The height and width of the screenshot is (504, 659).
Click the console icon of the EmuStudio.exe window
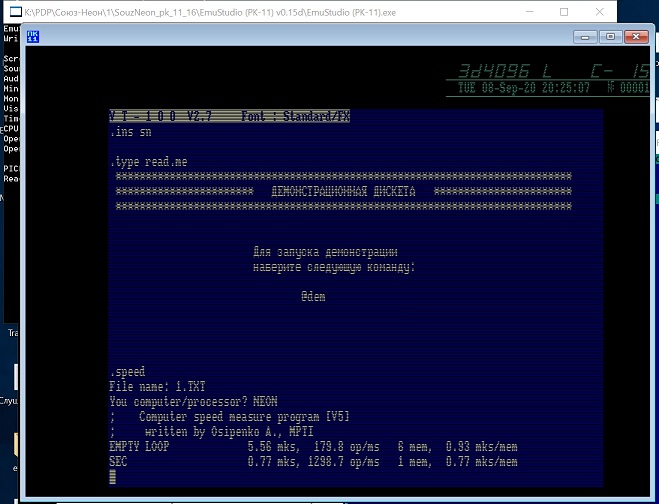coord(11,11)
